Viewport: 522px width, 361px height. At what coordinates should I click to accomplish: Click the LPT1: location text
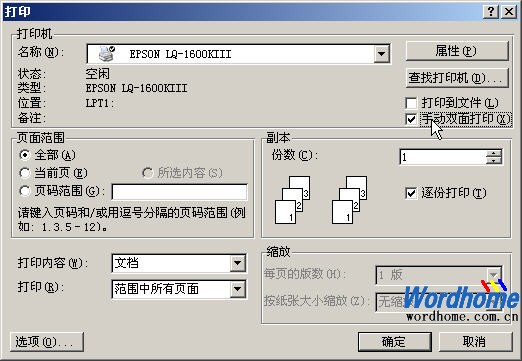(x=100, y=103)
